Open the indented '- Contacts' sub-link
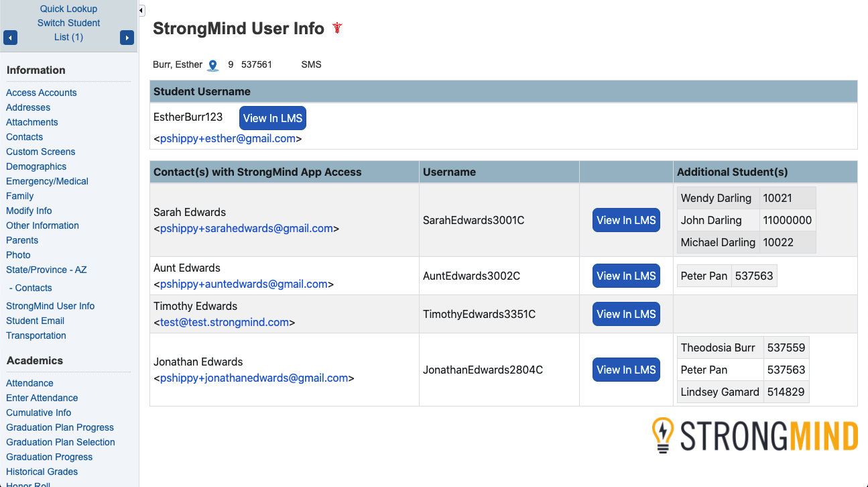 tap(31, 288)
